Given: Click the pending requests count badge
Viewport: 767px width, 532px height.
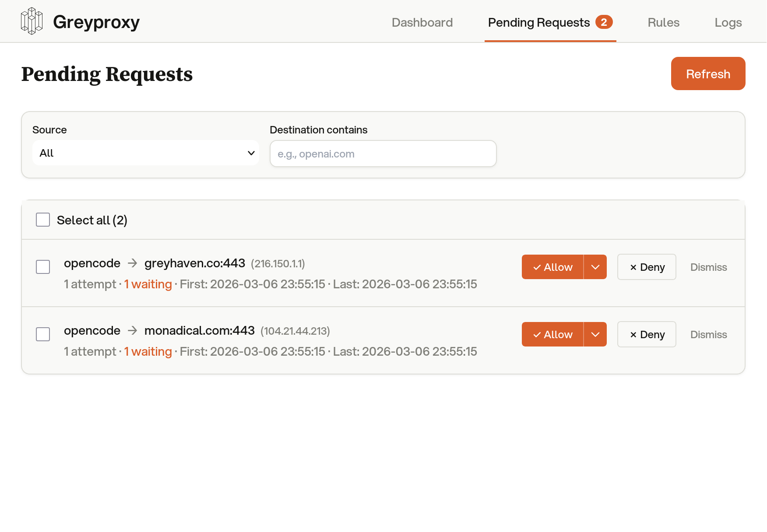Looking at the screenshot, I should point(605,22).
